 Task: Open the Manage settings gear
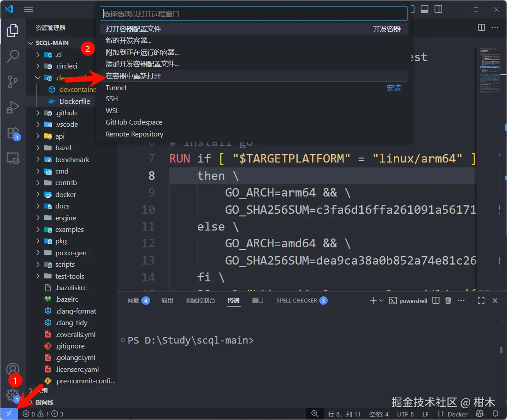(x=13, y=395)
